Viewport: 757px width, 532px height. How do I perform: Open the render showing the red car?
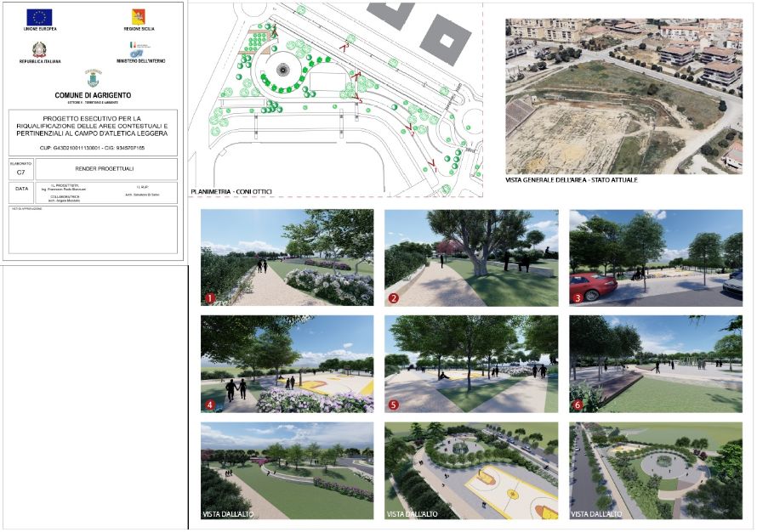[655, 258]
